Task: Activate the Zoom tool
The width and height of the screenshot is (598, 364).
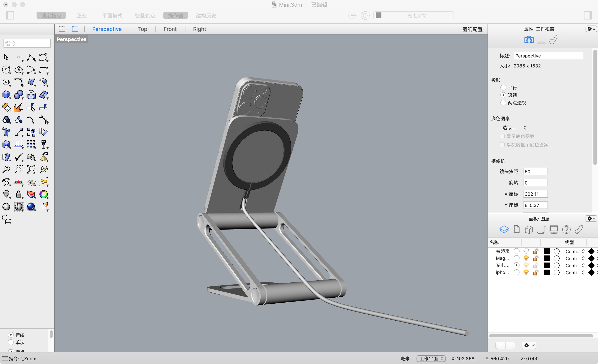Action: click(x=6, y=169)
